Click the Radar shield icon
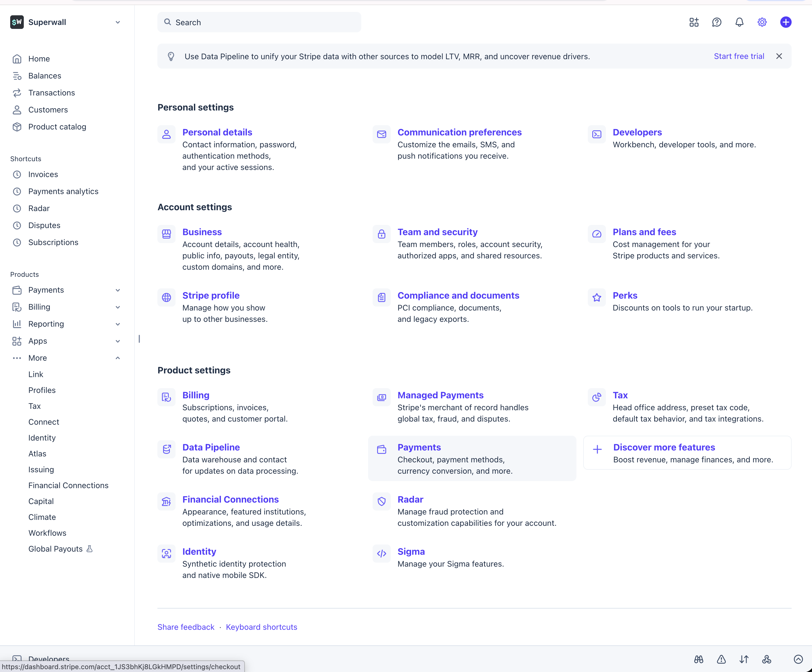The image size is (812, 672). (382, 502)
